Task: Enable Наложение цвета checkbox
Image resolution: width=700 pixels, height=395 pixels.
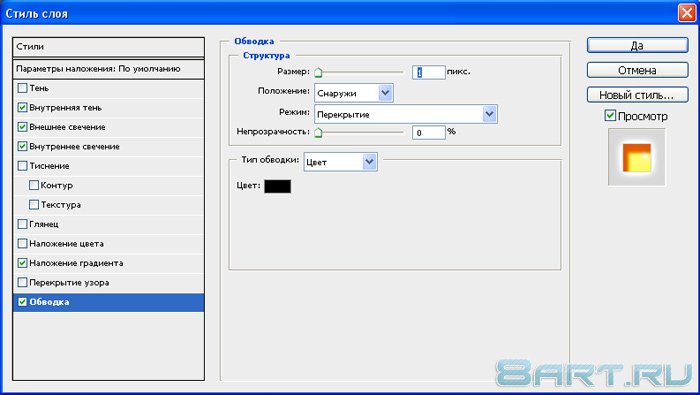Action: pos(22,243)
